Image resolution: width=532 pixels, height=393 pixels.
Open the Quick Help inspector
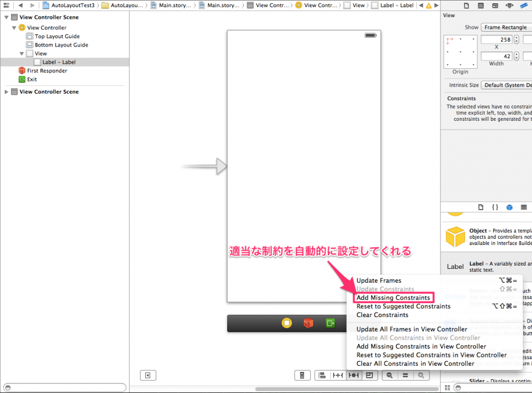[x=481, y=6]
